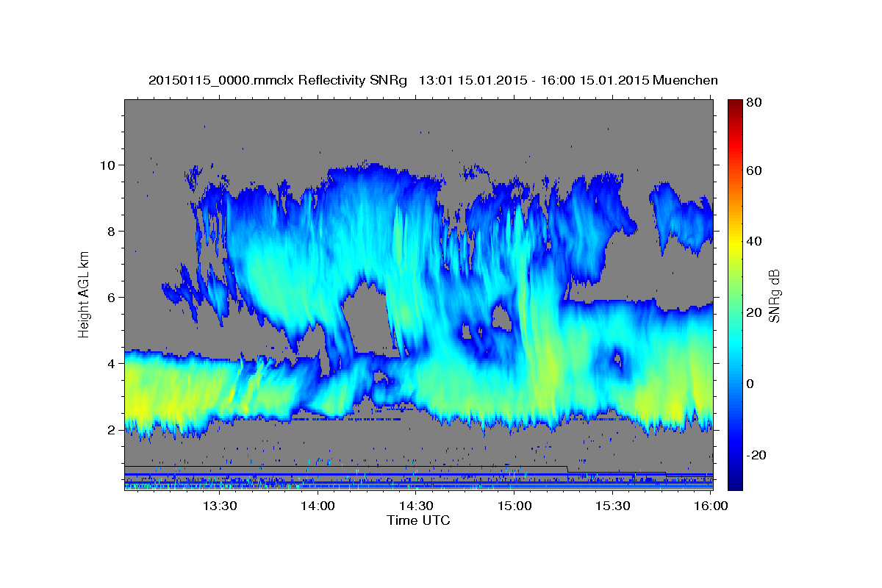
Task: Click the 14:00 time tick label
Action: click(x=318, y=506)
